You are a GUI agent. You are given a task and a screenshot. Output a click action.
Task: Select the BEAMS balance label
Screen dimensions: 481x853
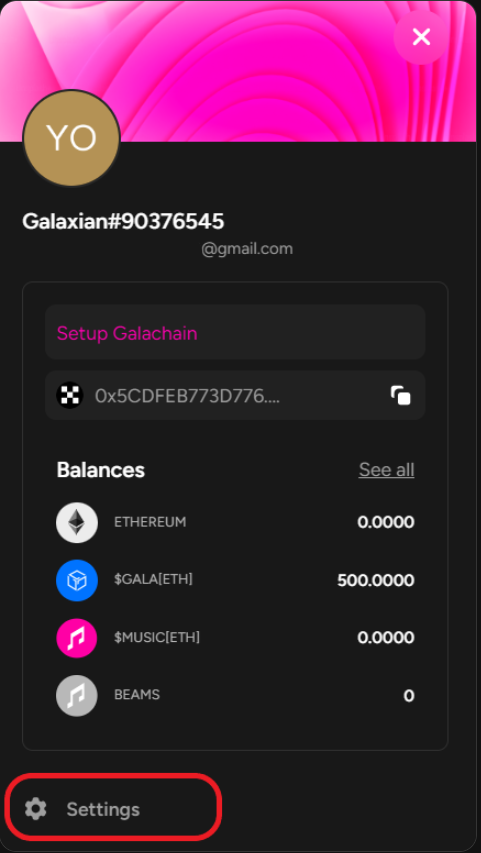tap(137, 695)
